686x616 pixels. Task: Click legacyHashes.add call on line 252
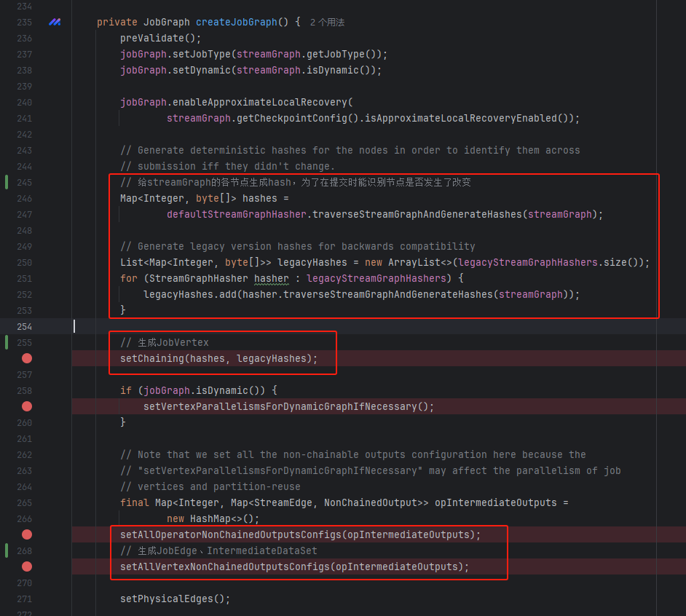(x=190, y=295)
